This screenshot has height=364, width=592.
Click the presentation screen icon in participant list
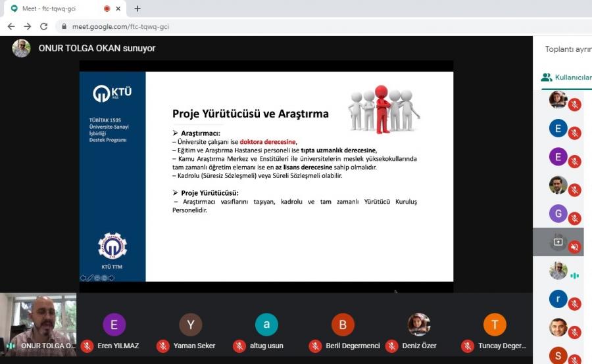click(558, 242)
